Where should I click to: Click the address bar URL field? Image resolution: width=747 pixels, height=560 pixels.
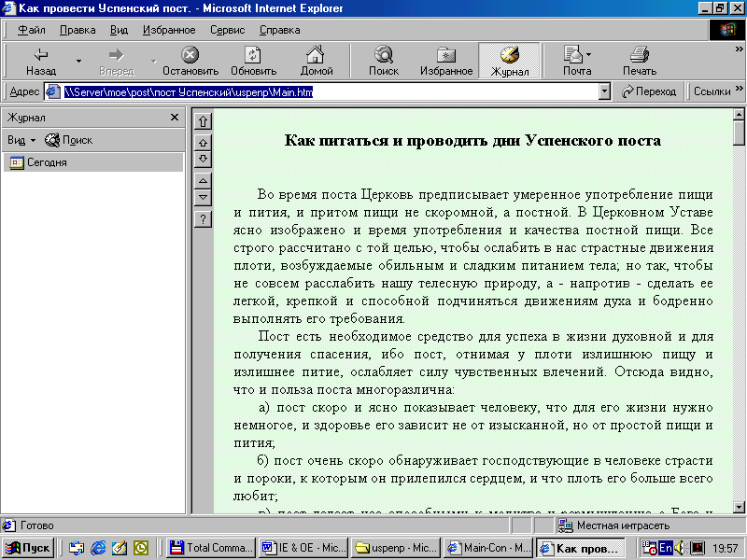[329, 91]
